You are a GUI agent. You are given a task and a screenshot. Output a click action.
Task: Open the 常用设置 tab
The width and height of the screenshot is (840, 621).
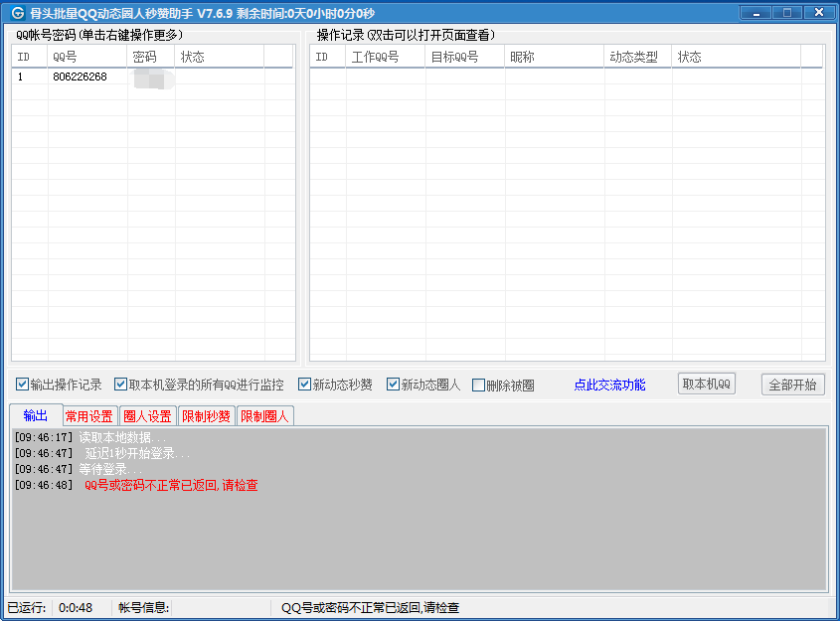pos(88,416)
